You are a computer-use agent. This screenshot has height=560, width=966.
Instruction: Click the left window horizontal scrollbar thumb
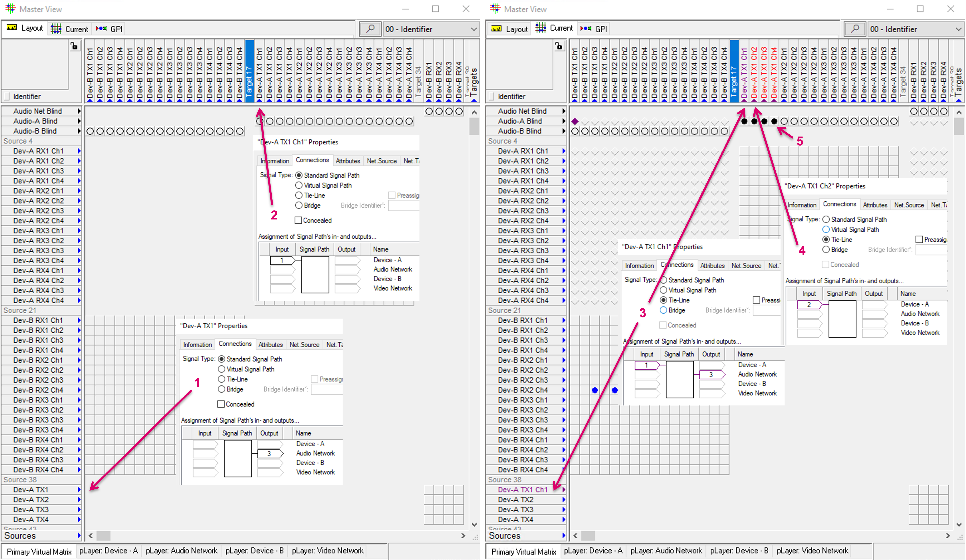pyautogui.click(x=103, y=536)
